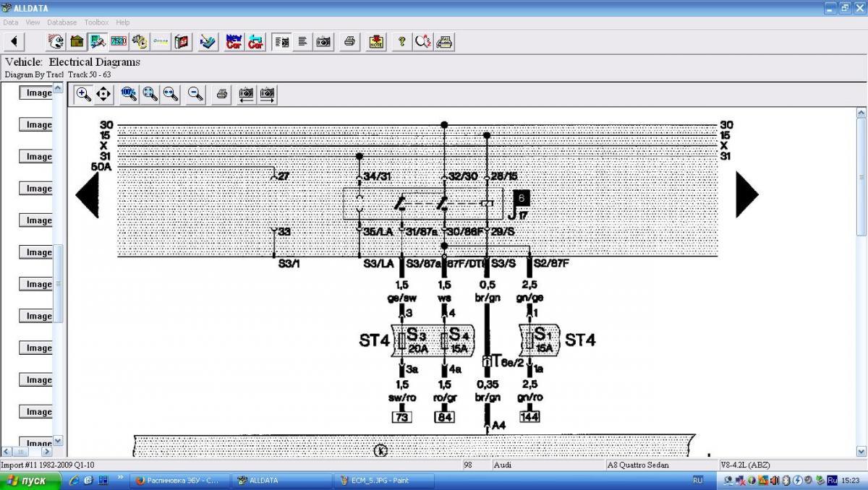Image resolution: width=868 pixels, height=490 pixels.
Task: Reset diagram zoom to 100%
Action: 129,94
